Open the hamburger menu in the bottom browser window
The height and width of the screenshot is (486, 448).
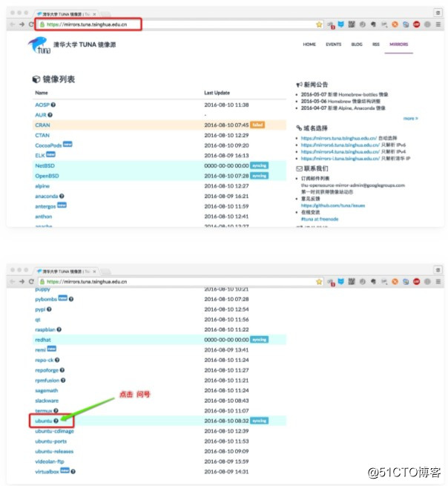click(x=438, y=281)
